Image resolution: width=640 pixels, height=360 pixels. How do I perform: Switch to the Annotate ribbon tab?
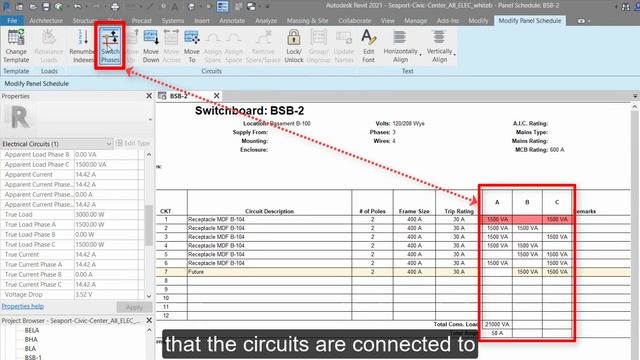click(232, 20)
